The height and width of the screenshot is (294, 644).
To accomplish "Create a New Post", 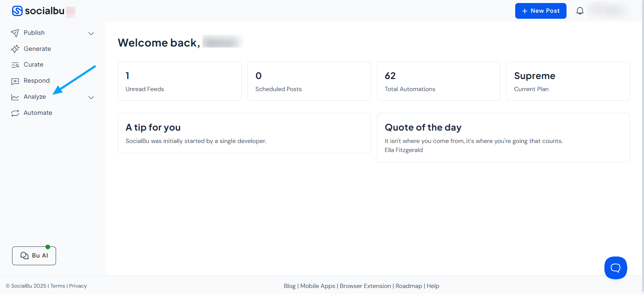I will tap(540, 11).
